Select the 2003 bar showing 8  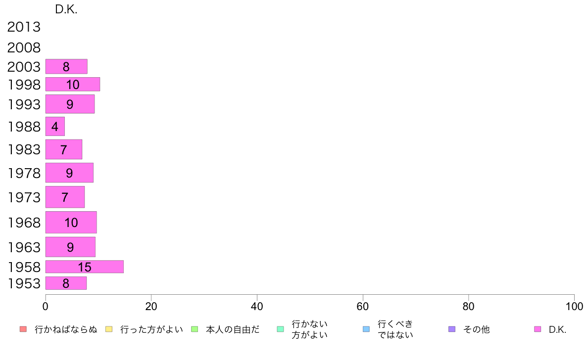(x=66, y=66)
